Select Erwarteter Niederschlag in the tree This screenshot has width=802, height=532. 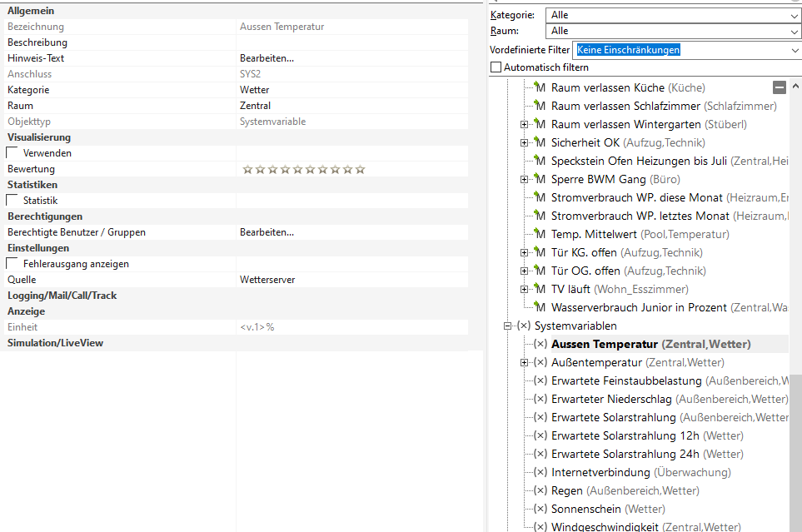click(x=611, y=399)
